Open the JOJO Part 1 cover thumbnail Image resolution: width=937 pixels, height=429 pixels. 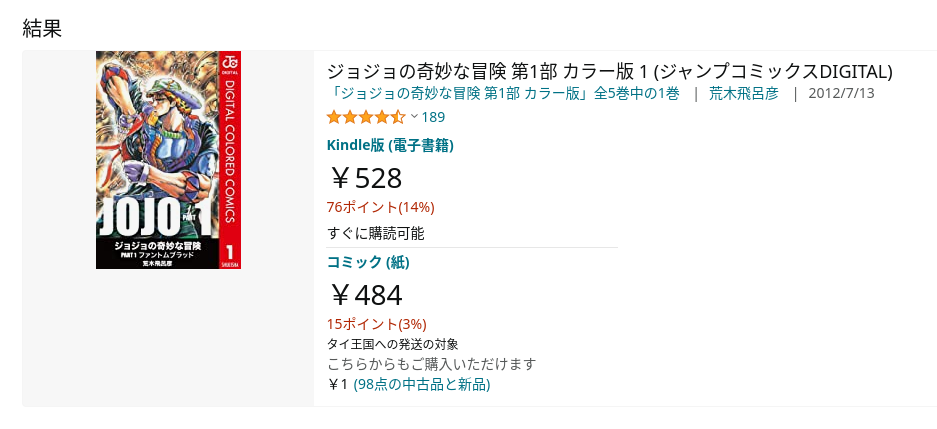pyautogui.click(x=168, y=160)
